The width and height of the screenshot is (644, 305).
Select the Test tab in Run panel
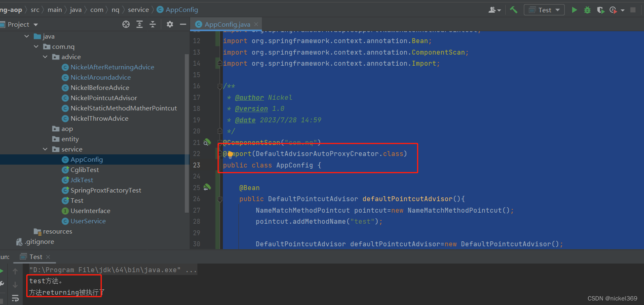pyautogui.click(x=36, y=257)
